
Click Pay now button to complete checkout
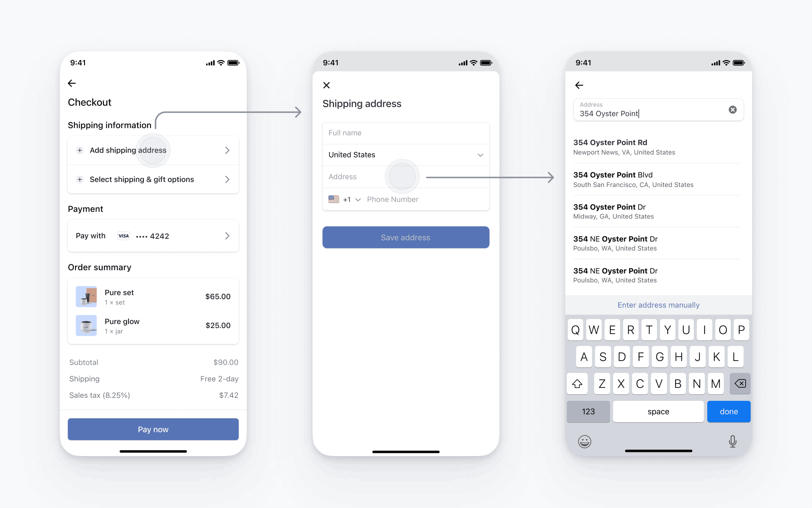point(153,429)
